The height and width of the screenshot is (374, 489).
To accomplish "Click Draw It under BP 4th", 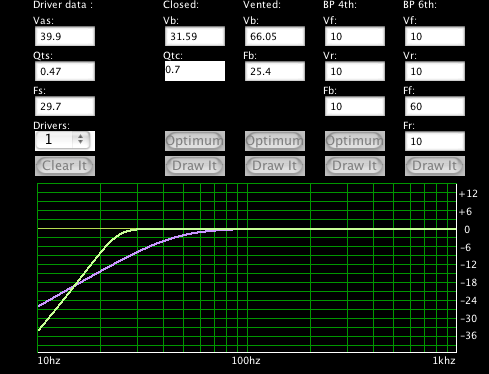I will (355, 166).
